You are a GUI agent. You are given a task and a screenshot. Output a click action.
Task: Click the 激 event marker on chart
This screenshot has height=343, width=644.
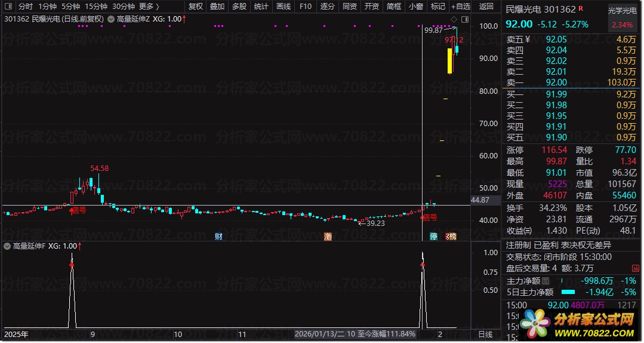[328, 237]
